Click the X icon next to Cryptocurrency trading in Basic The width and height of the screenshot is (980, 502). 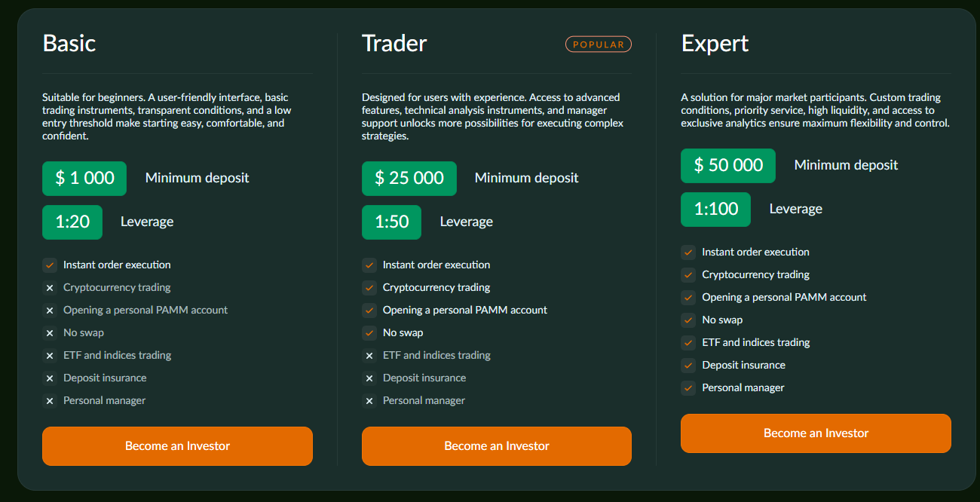[50, 287]
